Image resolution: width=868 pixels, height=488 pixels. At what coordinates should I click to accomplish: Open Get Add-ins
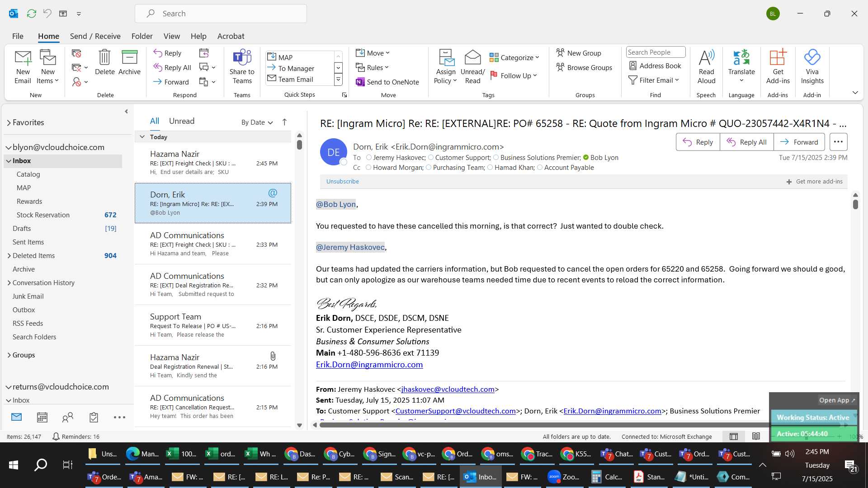click(x=778, y=67)
